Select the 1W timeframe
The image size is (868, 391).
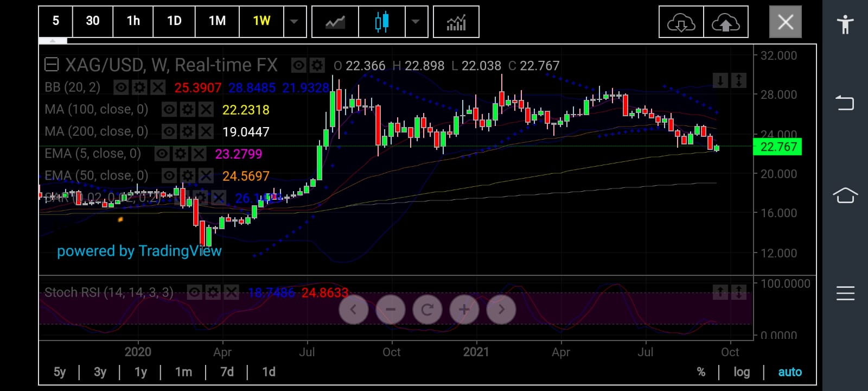click(261, 22)
